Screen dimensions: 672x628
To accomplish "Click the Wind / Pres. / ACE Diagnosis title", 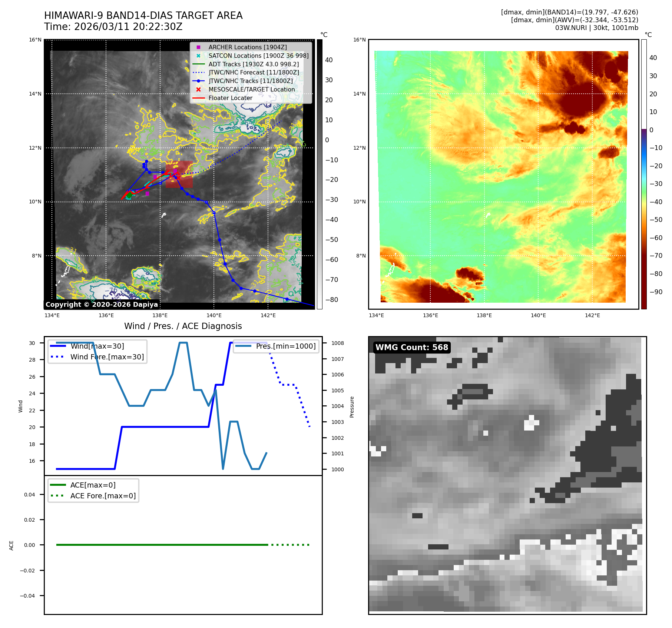I will point(183,326).
